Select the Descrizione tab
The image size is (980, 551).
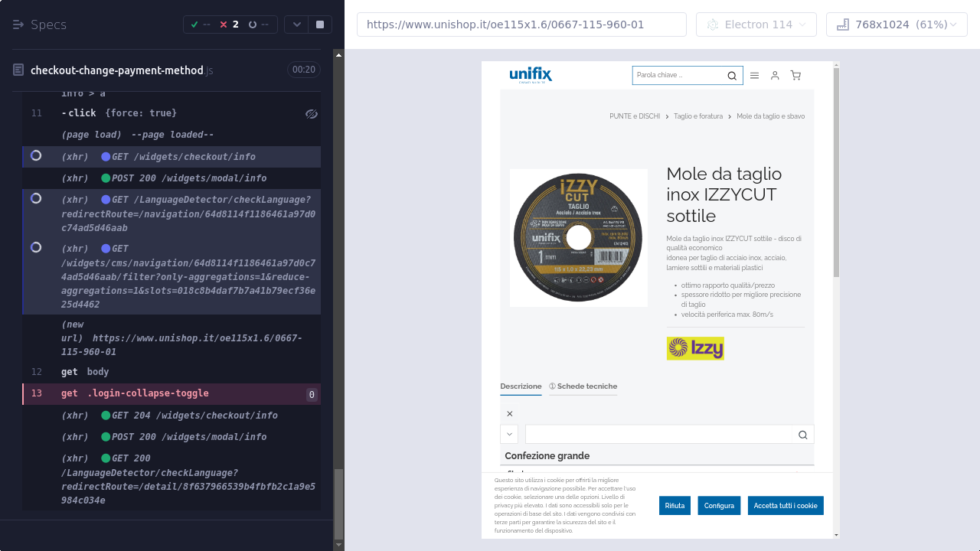521,386
